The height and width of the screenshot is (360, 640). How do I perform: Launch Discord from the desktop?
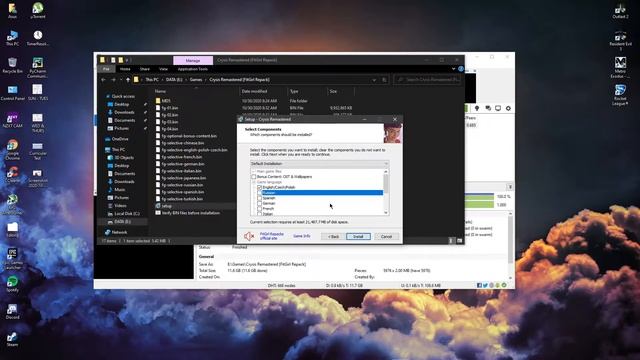click(12, 311)
